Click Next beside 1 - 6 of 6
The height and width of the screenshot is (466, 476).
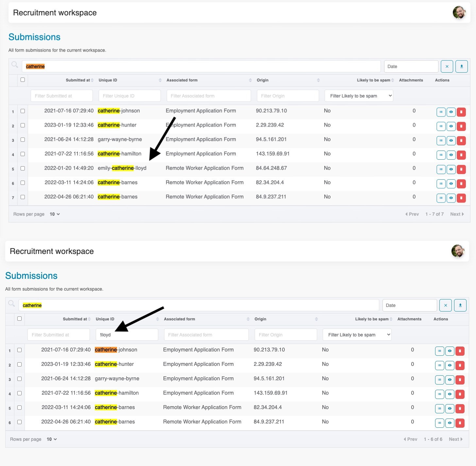tap(455, 439)
